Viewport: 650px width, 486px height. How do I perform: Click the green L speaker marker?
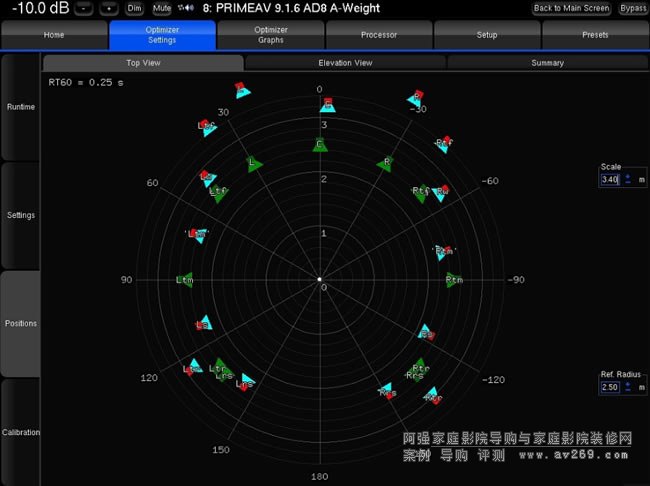point(254,163)
